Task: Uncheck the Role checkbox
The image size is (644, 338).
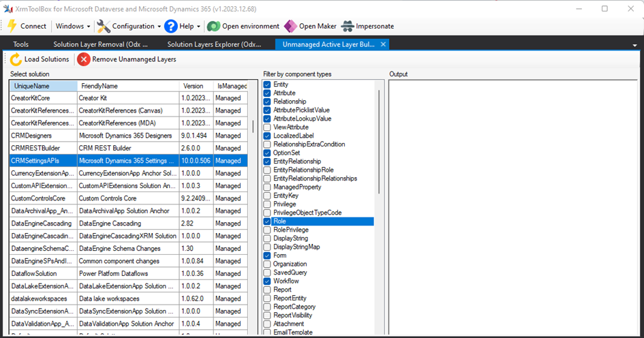Action: click(x=267, y=221)
